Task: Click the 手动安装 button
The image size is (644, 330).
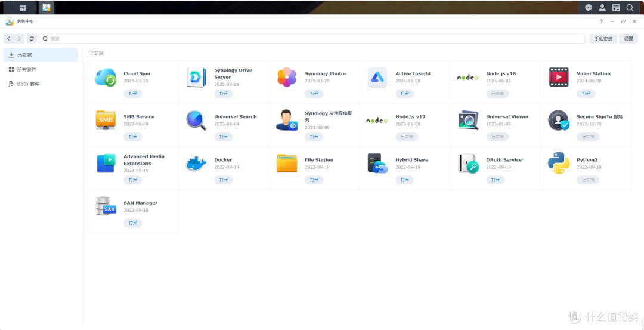Action: tap(603, 39)
